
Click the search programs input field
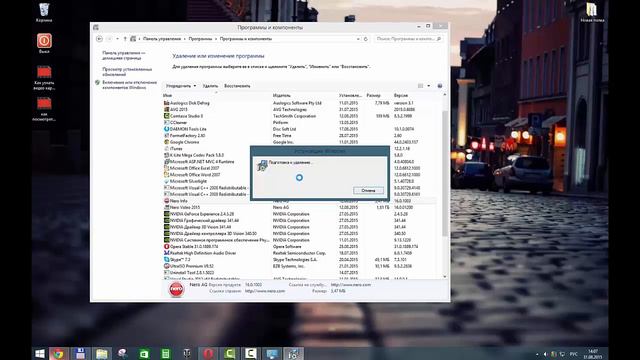point(408,39)
